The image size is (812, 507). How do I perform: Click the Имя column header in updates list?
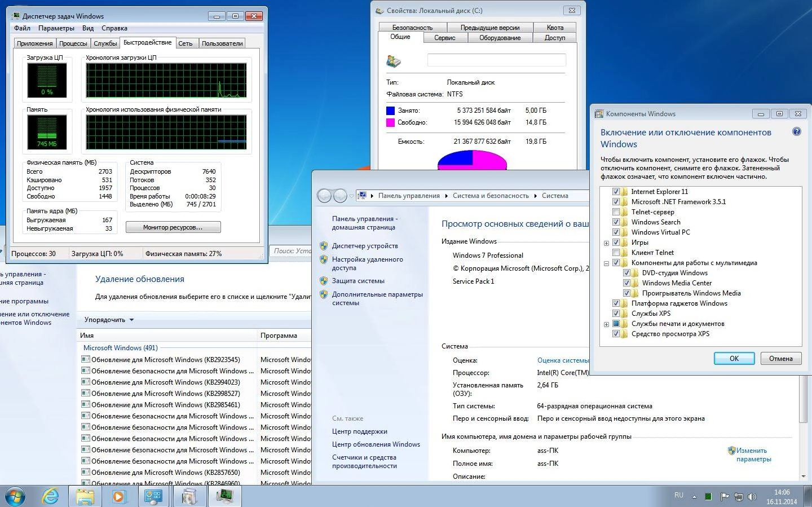[x=167, y=335]
